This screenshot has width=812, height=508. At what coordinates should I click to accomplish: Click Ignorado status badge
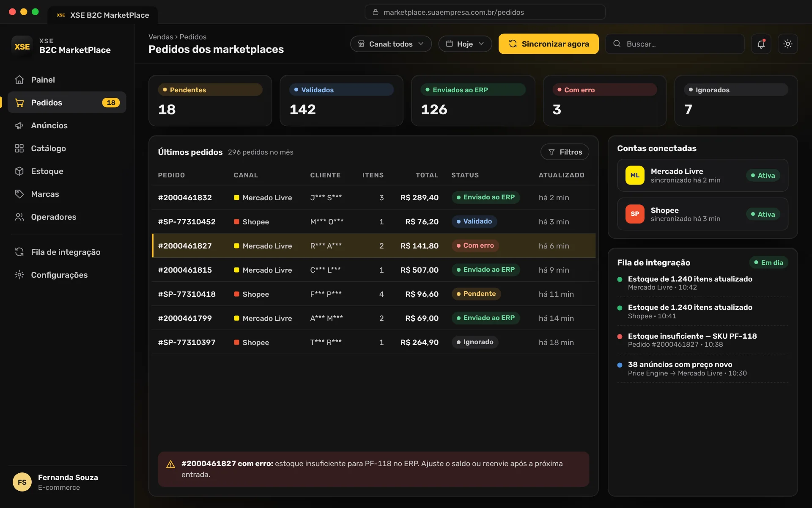coord(475,342)
